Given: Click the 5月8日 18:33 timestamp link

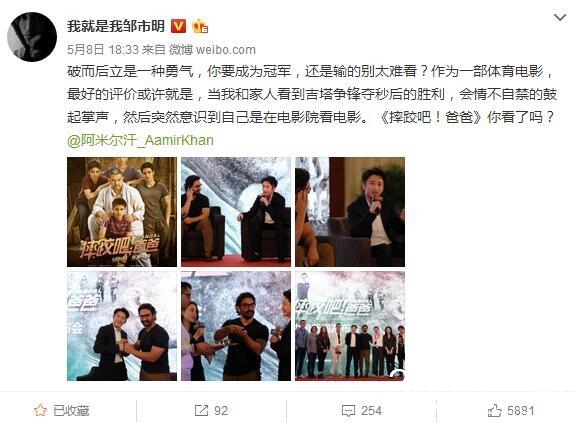Looking at the screenshot, I should tap(103, 49).
